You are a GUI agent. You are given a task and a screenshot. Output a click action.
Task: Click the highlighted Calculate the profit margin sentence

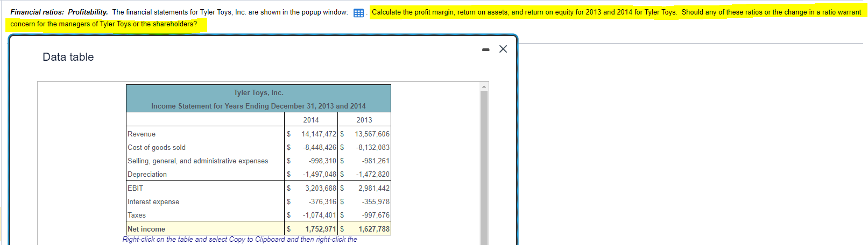(524, 12)
